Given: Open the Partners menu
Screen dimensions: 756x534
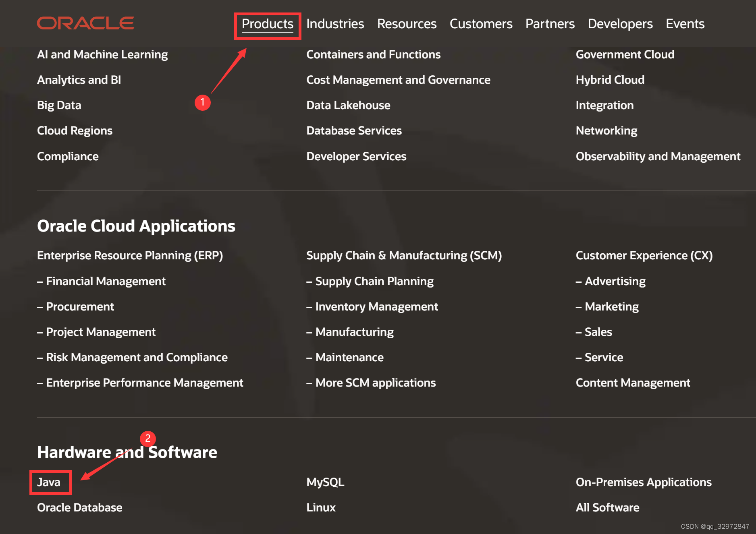Looking at the screenshot, I should tap(550, 24).
